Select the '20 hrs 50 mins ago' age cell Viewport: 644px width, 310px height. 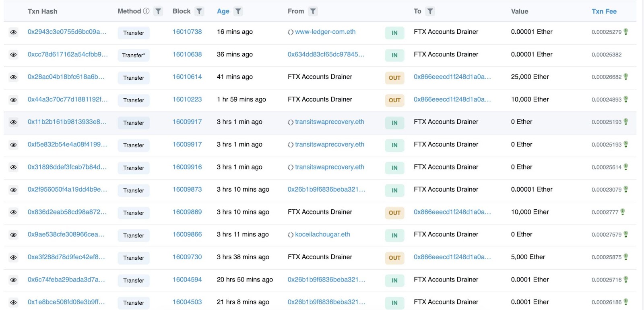pos(245,280)
